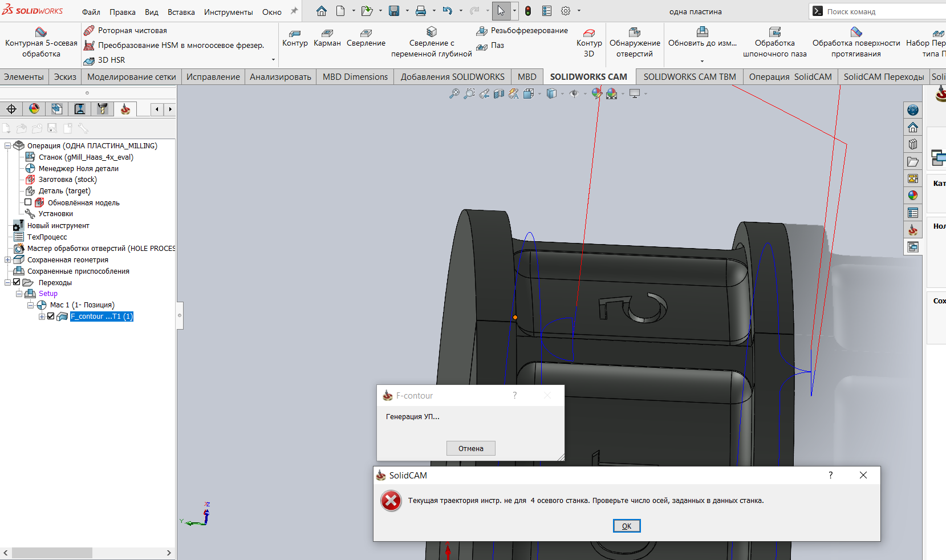Open the Контур 3D tool
Screen dimensions: 946x560
point(589,43)
